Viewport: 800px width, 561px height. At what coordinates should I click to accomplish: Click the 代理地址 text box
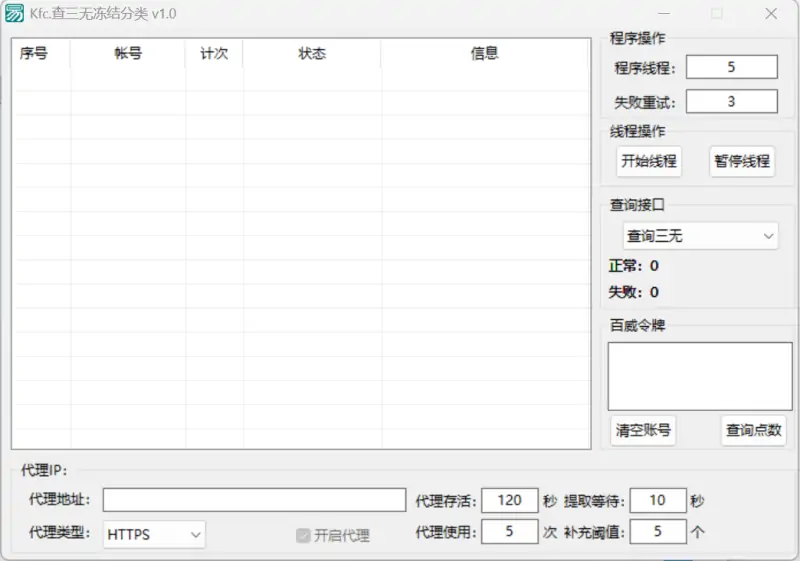[254, 500]
